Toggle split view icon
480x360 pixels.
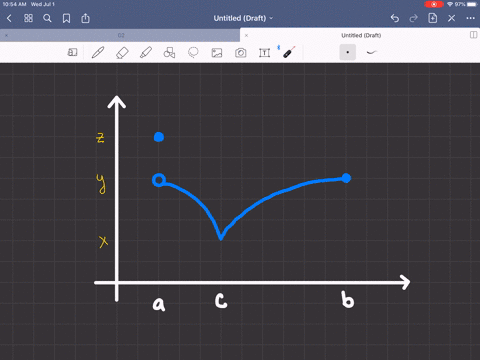(473, 35)
